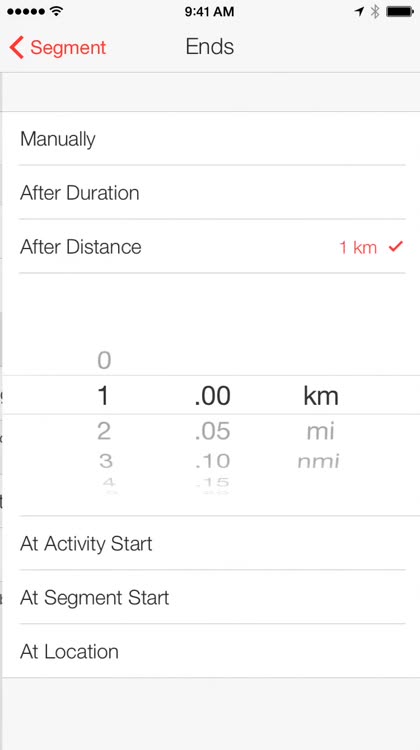Tap the Wi-Fi status icon
This screenshot has width=420, height=750.
[x=57, y=11]
